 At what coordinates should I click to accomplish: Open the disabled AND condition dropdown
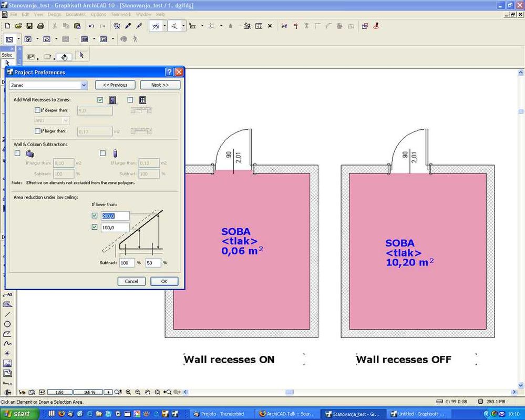click(52, 120)
